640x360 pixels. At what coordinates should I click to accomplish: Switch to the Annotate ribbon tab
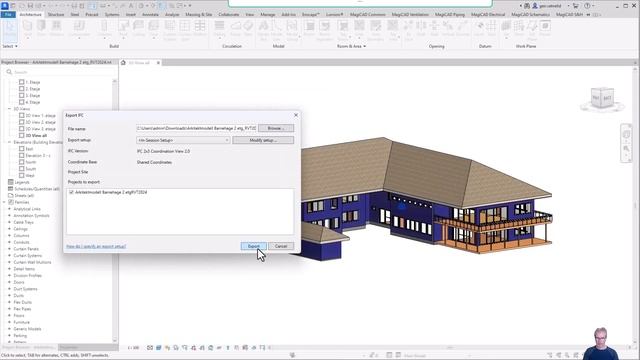pyautogui.click(x=150, y=15)
